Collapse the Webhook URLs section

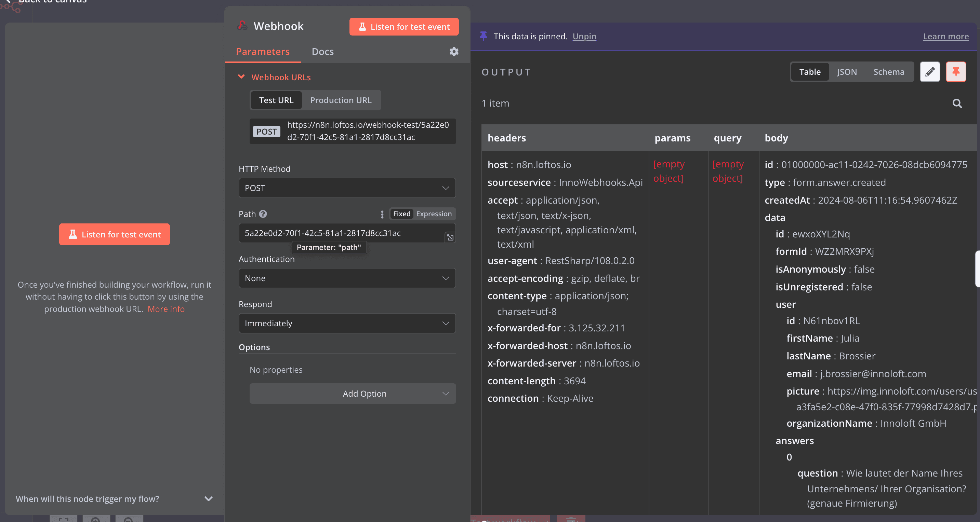(x=241, y=77)
